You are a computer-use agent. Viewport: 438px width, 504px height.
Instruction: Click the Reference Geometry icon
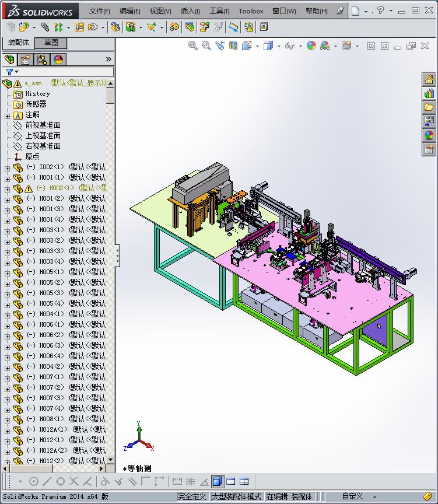coord(152,27)
